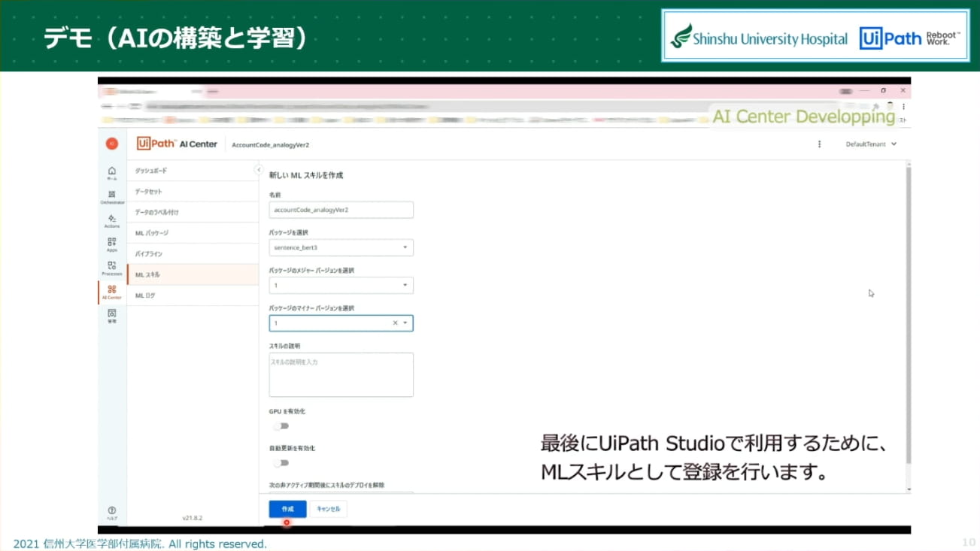The width and height of the screenshot is (980, 551).
Task: Open the Help icon in sidebar
Action: pyautogui.click(x=112, y=513)
